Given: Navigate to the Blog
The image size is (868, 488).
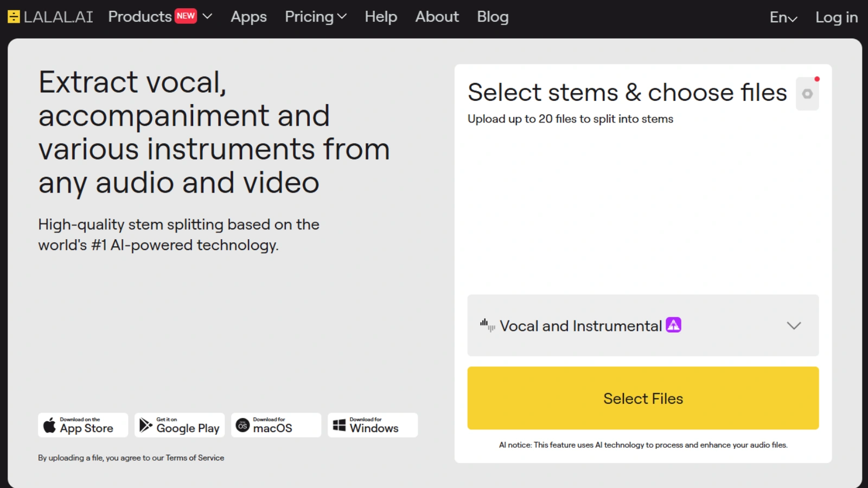Looking at the screenshot, I should click(493, 17).
